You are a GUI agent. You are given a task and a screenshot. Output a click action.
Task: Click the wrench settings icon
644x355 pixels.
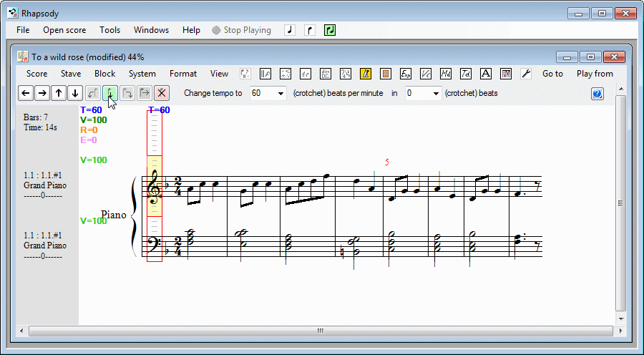(x=526, y=74)
